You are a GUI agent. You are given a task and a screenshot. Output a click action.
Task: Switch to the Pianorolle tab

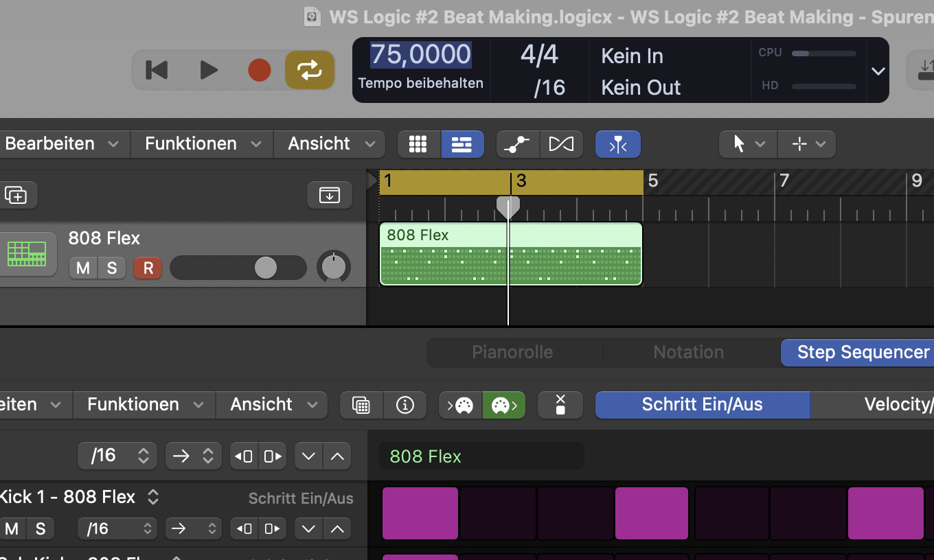(x=512, y=352)
